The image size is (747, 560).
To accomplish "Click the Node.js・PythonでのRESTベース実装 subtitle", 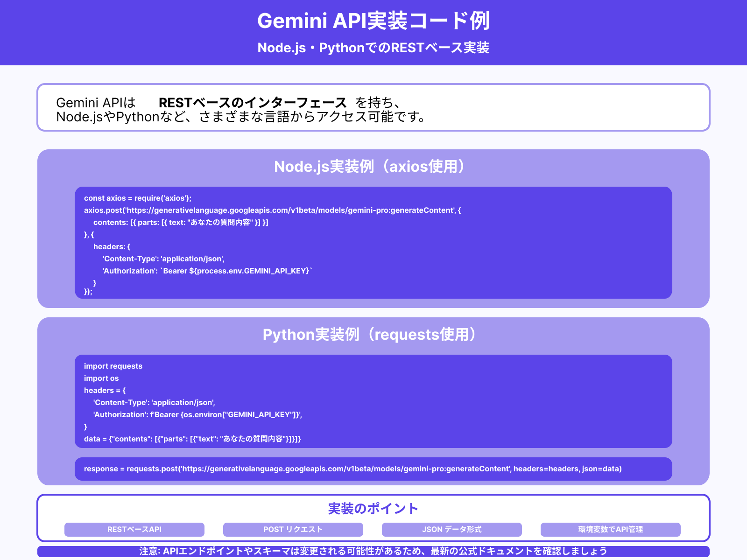I will [373, 47].
